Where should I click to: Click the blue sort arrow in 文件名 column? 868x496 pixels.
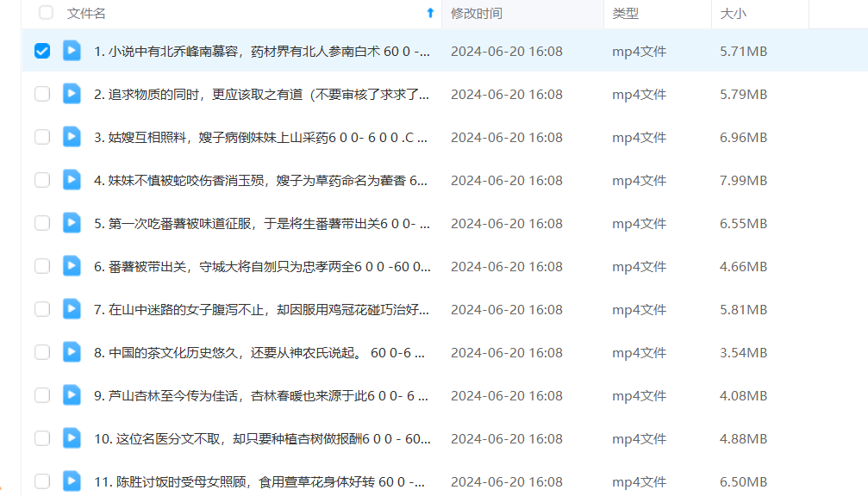[430, 13]
